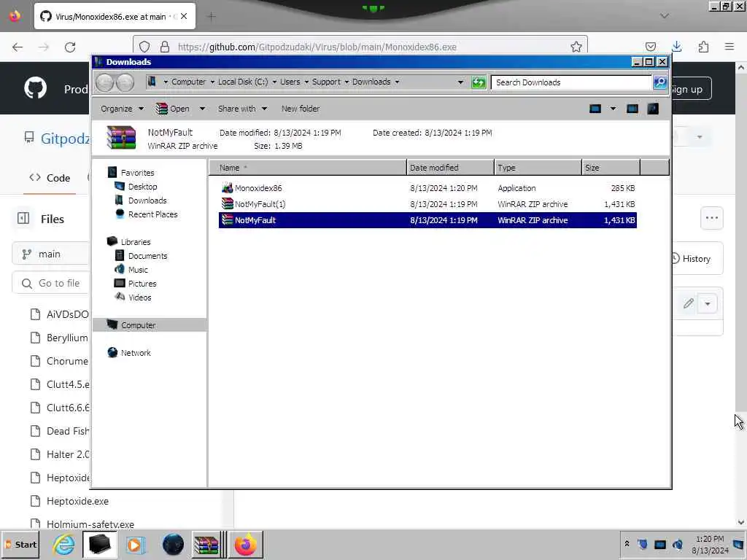
Task: Expand the view options dropdown arrow
Action: click(613, 109)
